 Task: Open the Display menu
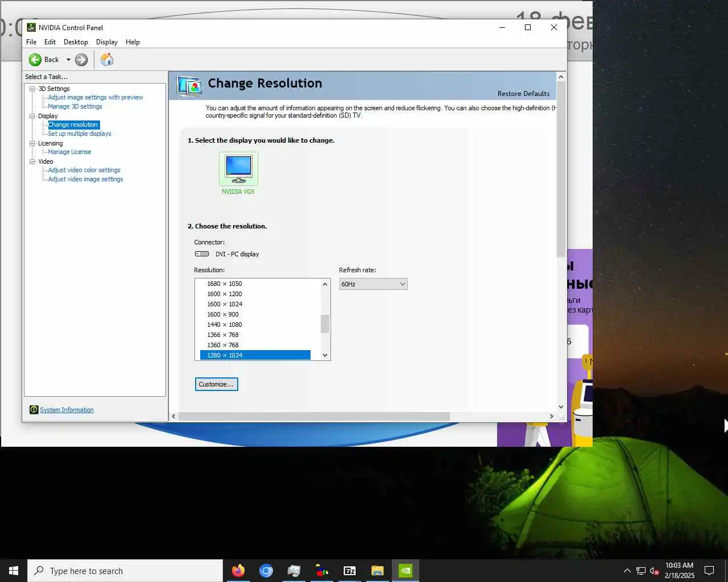click(106, 42)
